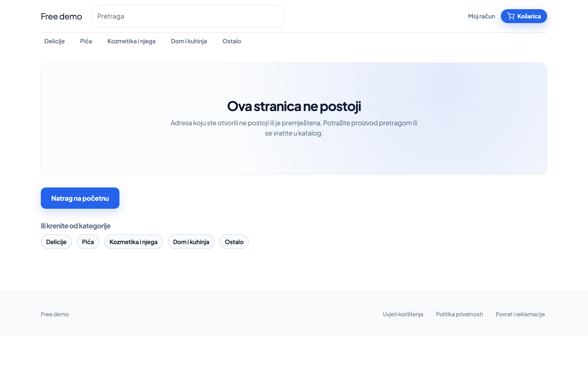Open the Moj račun link
The width and height of the screenshot is (588, 368).
coord(481,16)
